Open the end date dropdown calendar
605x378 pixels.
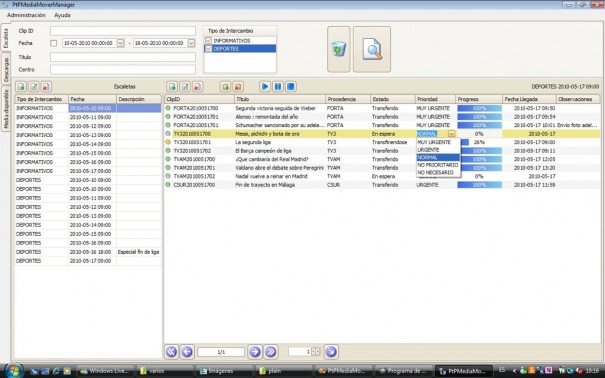click(191, 43)
